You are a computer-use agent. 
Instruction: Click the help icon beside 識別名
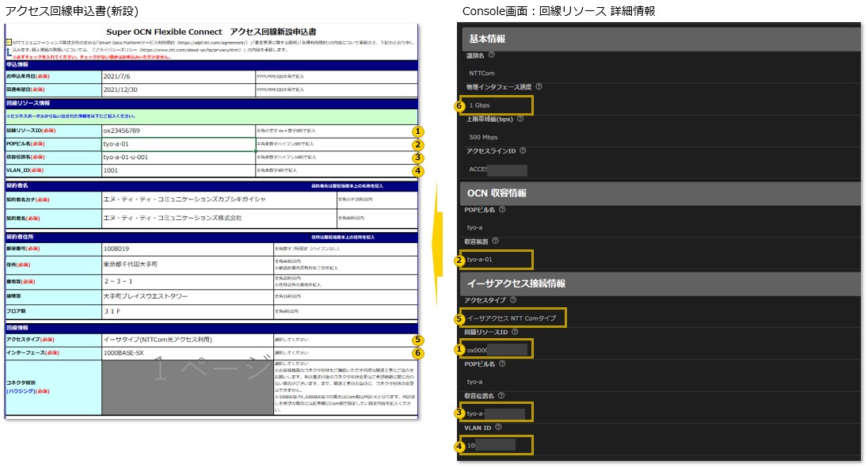tap(492, 55)
